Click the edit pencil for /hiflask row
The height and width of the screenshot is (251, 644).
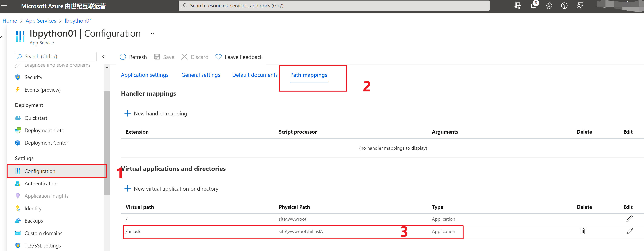(x=629, y=231)
